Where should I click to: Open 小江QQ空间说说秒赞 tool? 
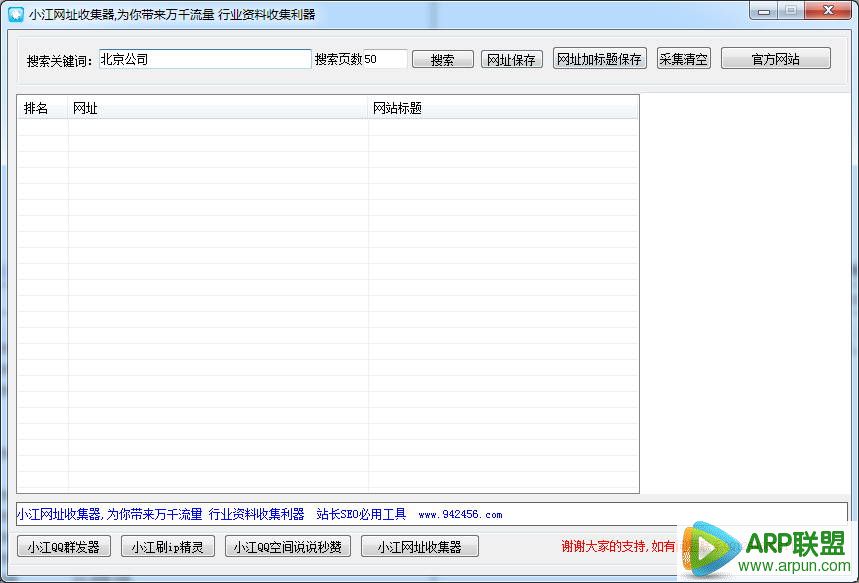click(288, 547)
